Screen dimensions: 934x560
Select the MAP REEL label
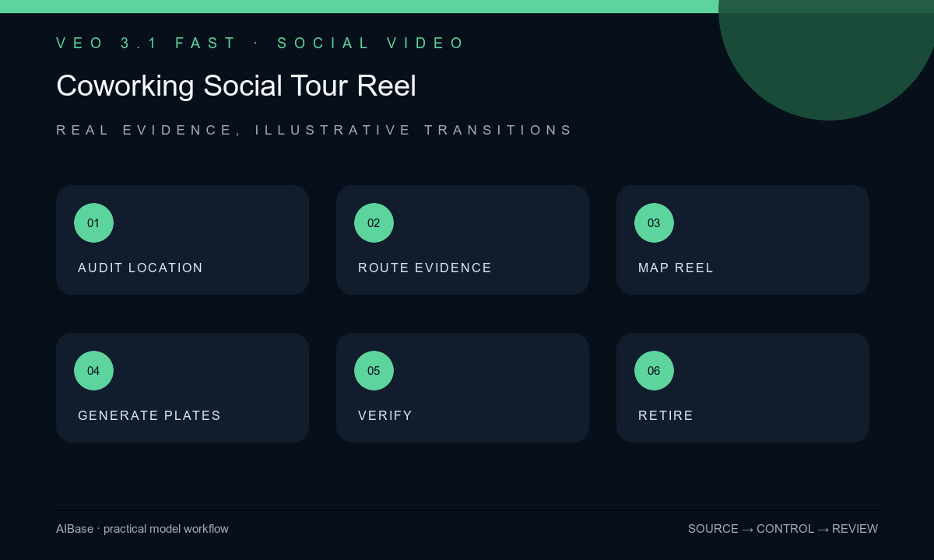[676, 268]
